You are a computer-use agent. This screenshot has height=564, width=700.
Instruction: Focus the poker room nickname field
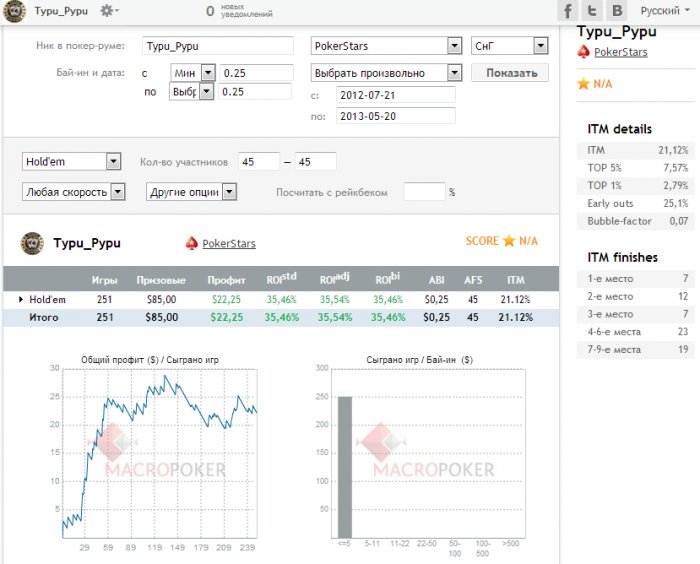(218, 46)
